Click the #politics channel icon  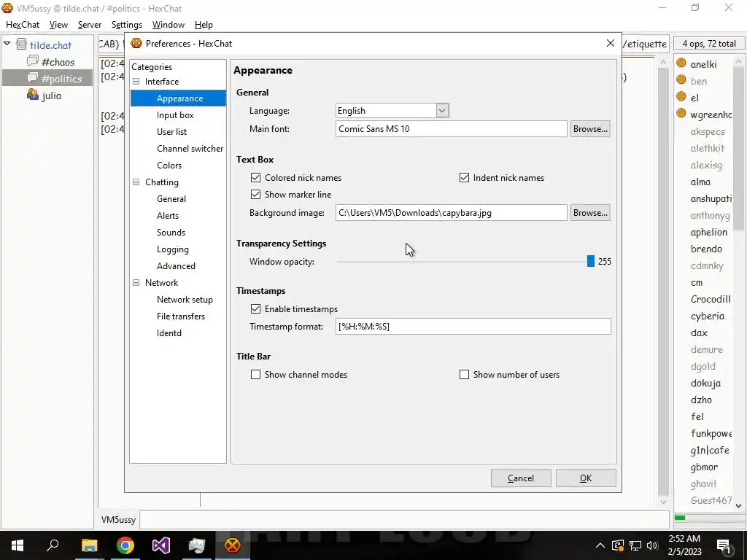point(32,77)
